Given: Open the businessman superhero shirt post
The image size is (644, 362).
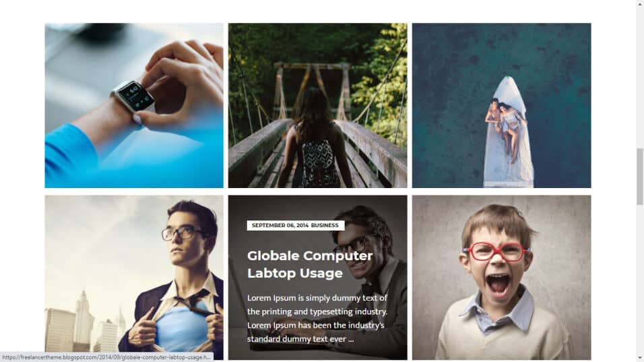Looking at the screenshot, I should pos(134,277).
